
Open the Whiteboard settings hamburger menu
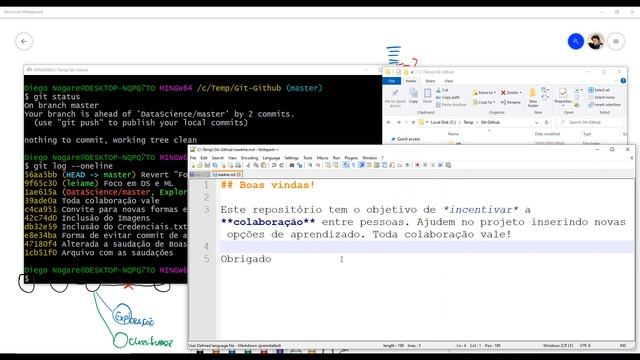tap(616, 41)
